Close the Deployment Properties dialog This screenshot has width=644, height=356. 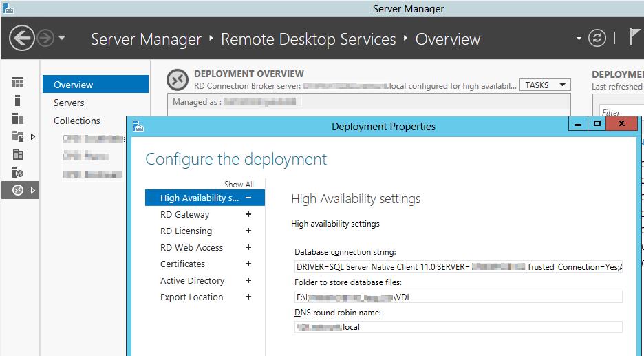621,123
